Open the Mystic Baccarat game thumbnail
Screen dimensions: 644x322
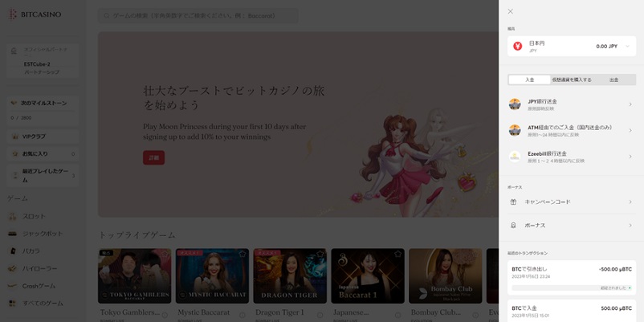tap(212, 276)
